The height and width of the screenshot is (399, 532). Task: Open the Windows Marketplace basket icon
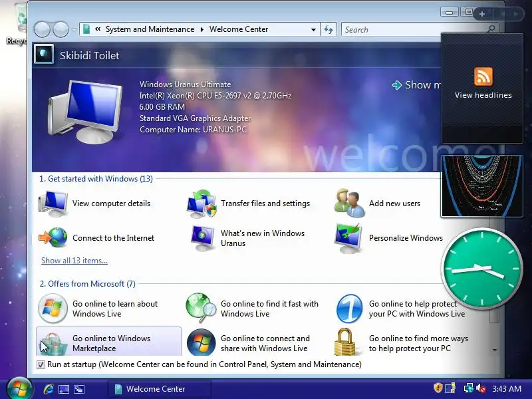click(53, 344)
